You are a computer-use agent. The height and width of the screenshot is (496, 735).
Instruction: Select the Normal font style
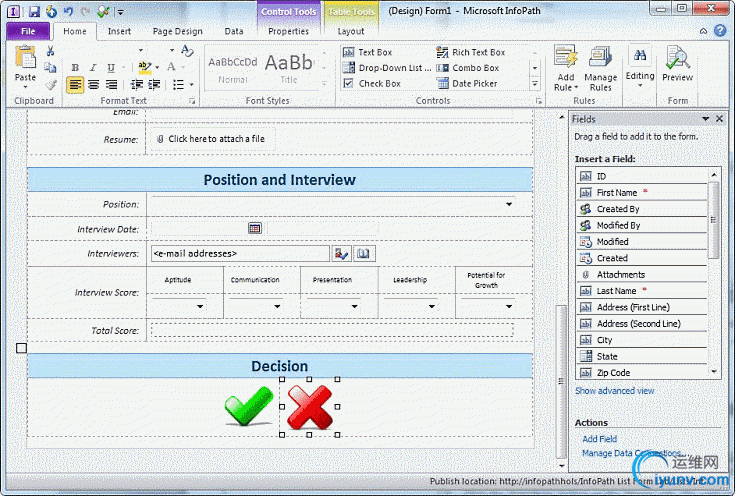pyautogui.click(x=232, y=70)
